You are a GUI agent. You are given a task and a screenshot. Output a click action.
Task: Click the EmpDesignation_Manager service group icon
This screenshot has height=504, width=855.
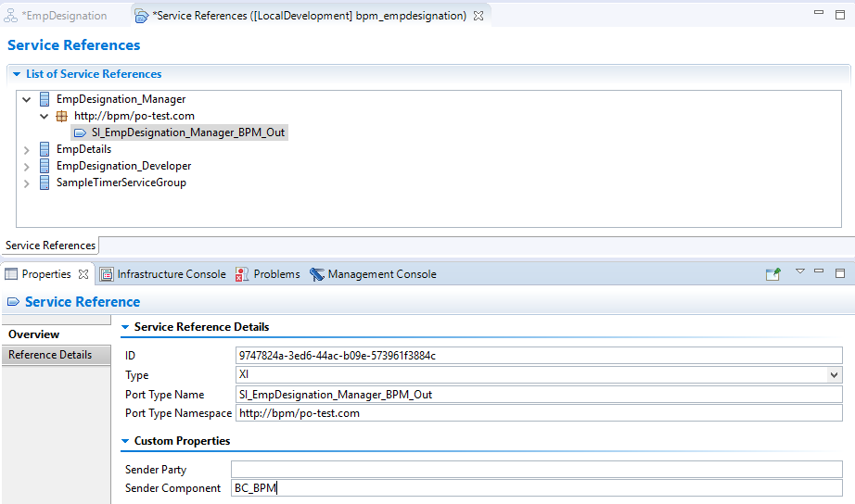coord(45,99)
